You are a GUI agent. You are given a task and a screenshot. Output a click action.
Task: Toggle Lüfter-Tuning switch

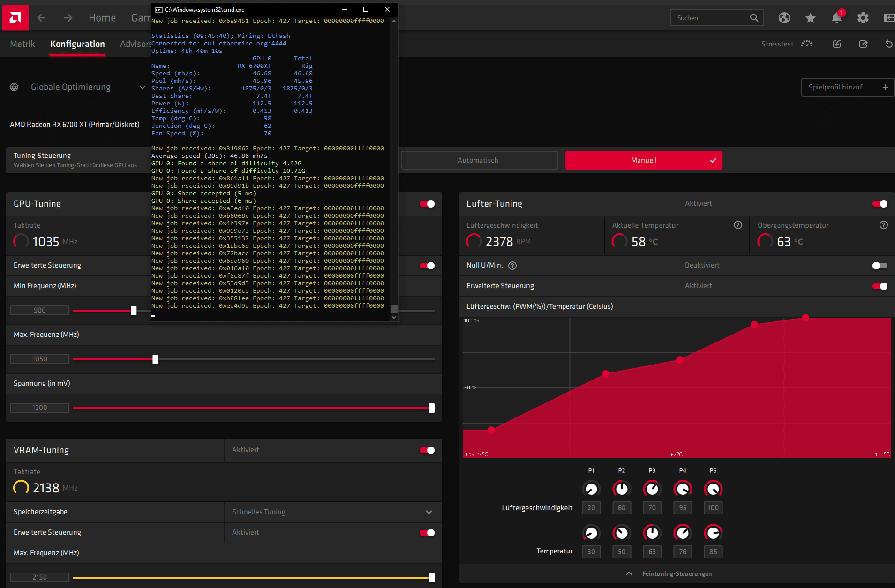pos(880,204)
